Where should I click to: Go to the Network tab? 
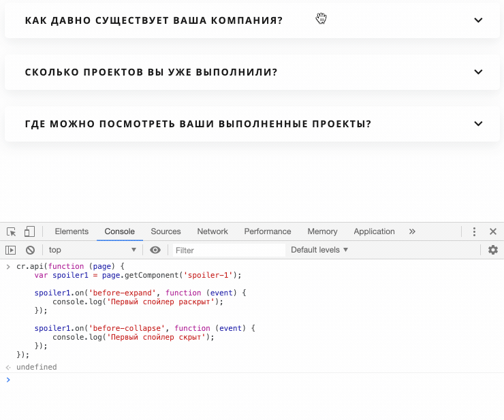point(212,231)
